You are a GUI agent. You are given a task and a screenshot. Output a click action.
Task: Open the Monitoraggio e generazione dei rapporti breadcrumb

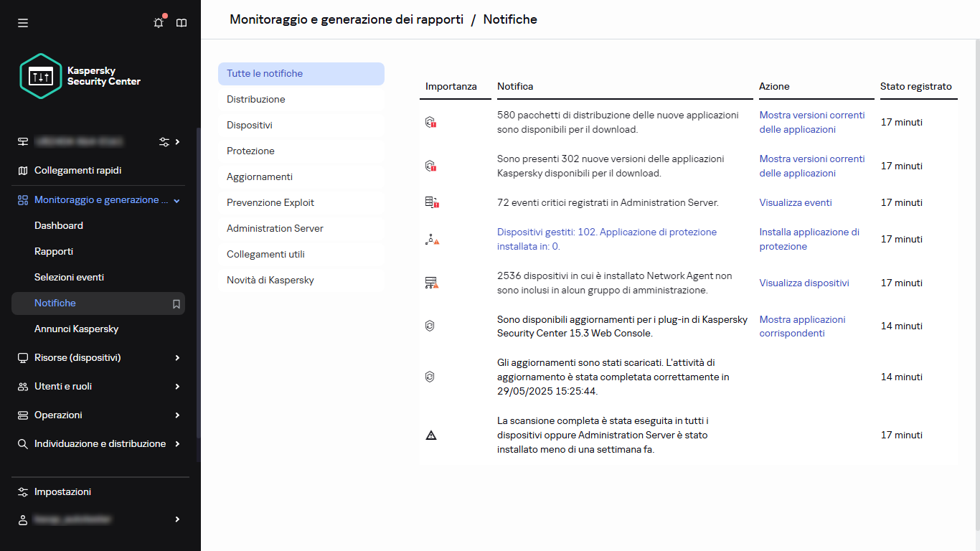coord(347,19)
